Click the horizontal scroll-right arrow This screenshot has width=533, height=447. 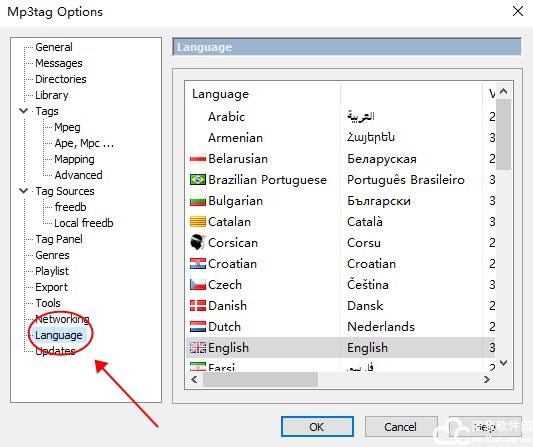pos(487,379)
